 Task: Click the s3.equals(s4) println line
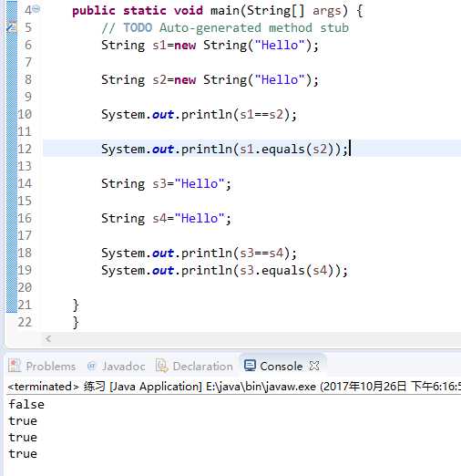point(224,270)
